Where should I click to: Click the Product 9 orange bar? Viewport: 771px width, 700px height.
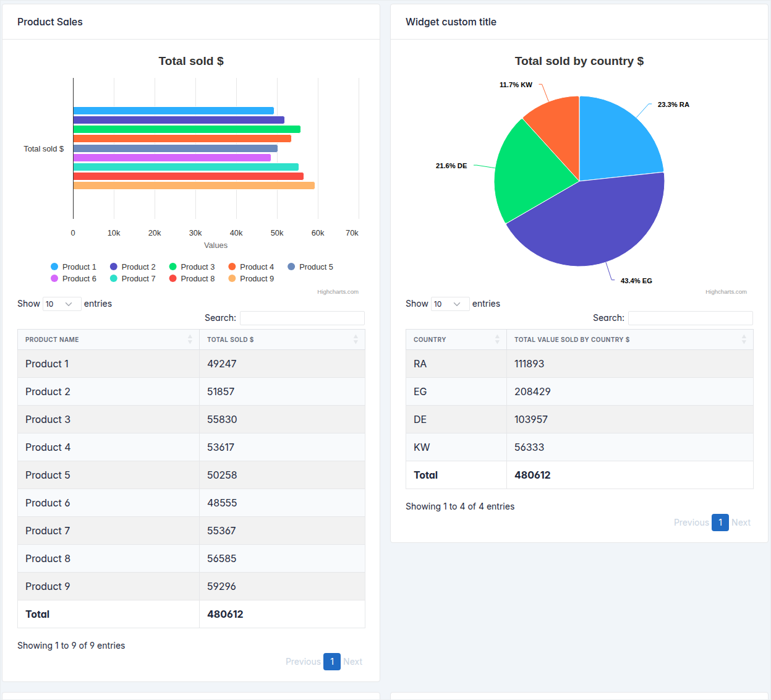194,186
